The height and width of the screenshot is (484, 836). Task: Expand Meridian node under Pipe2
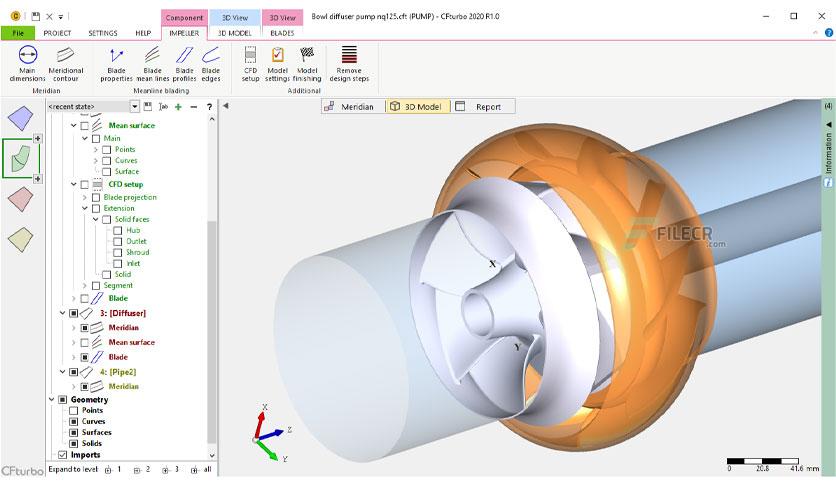[74, 386]
